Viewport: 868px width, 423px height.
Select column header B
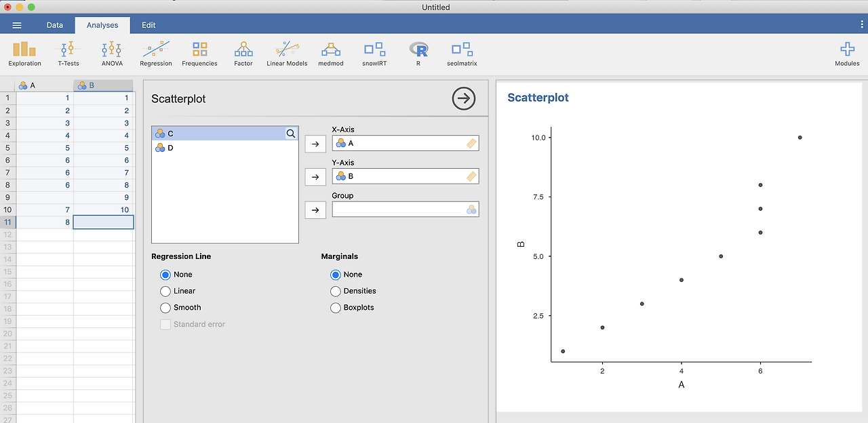tap(103, 85)
